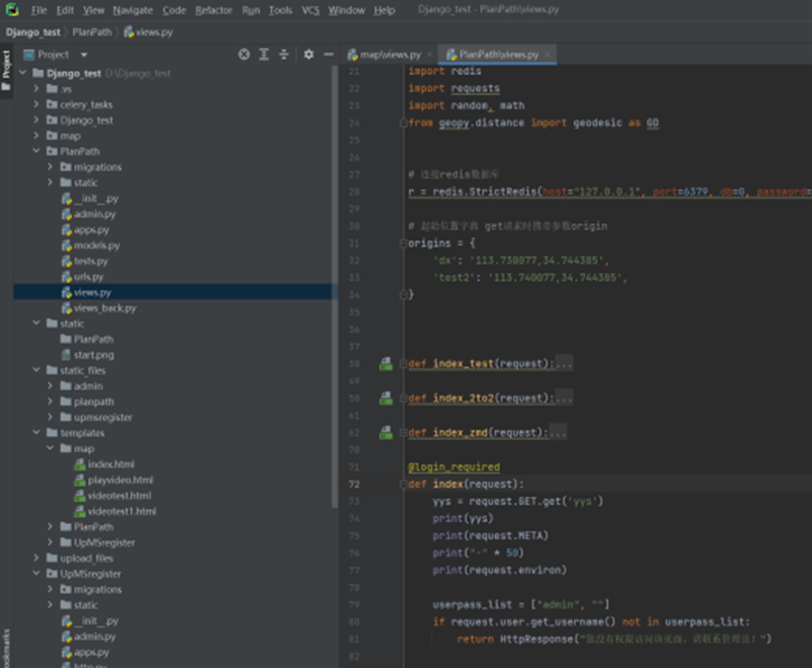Image resolution: width=812 pixels, height=668 pixels.
Task: Click PlanPath in the breadcrumb path
Action: click(x=92, y=32)
